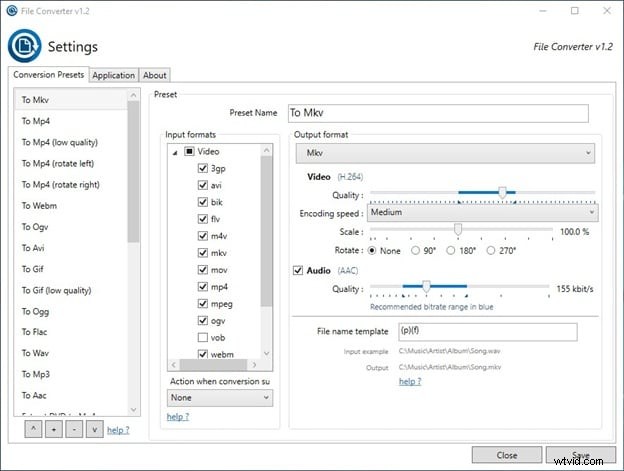Select the To Mp4 preset

[x=71, y=121]
